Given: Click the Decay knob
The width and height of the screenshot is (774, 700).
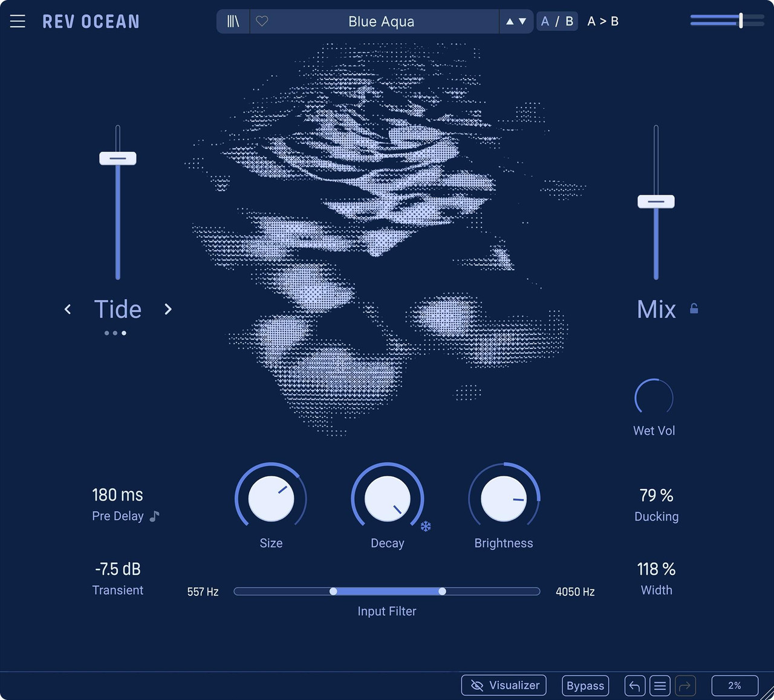Looking at the screenshot, I should [x=387, y=499].
